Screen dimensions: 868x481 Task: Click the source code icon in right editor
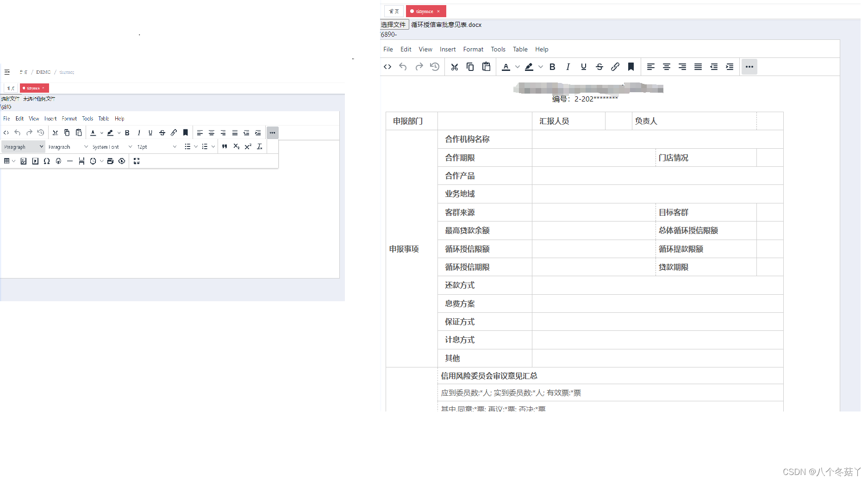point(387,67)
